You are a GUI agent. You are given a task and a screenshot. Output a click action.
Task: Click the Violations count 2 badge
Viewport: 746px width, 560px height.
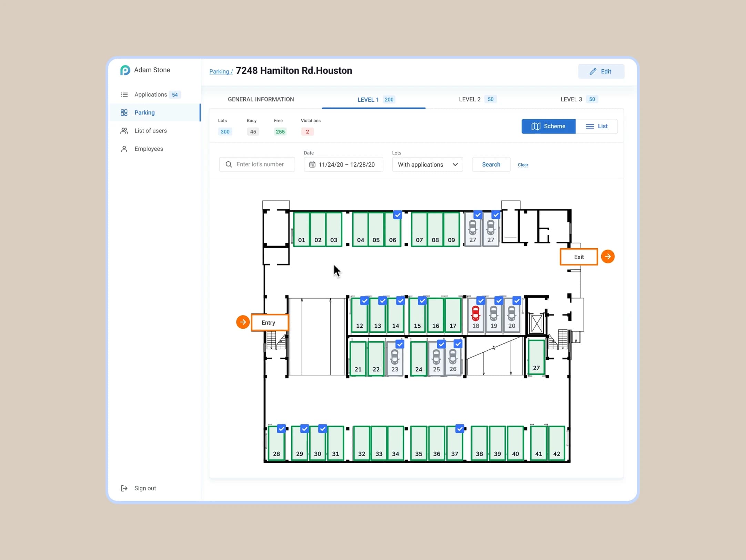tap(308, 132)
